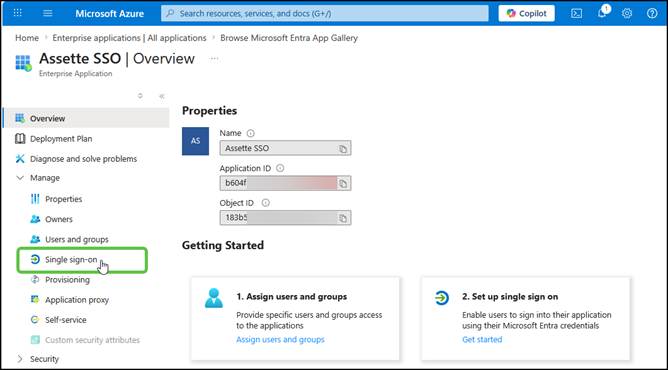Viewport: 668px width, 370px height.
Task: Click the Object ID field
Action: (285, 218)
